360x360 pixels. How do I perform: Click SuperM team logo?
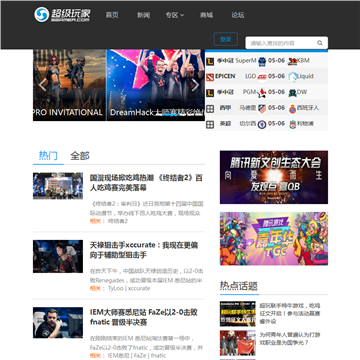point(262,61)
